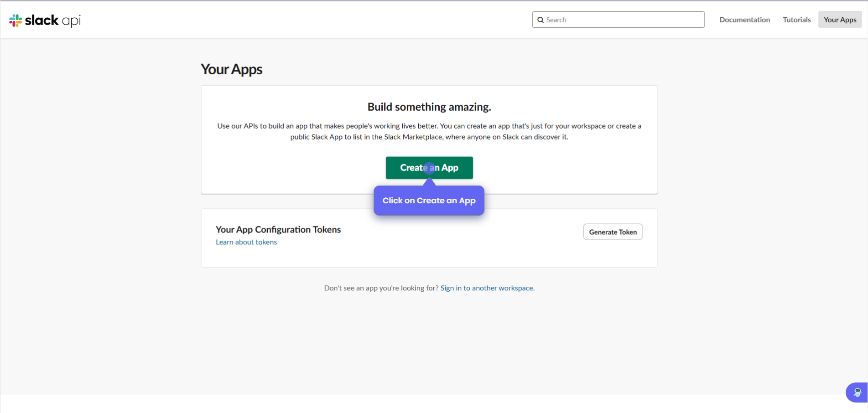Open the help bot widget icon
Screen dimensions: 868x413
857,392
